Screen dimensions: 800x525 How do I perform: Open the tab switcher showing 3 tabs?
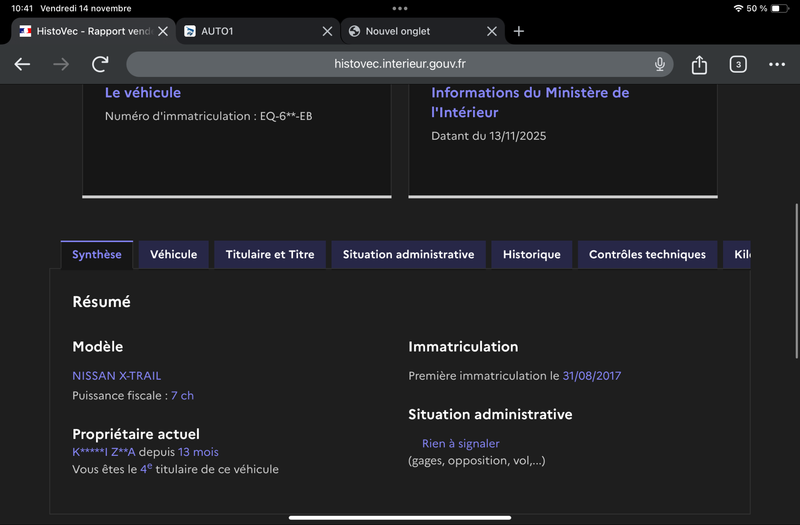738,64
